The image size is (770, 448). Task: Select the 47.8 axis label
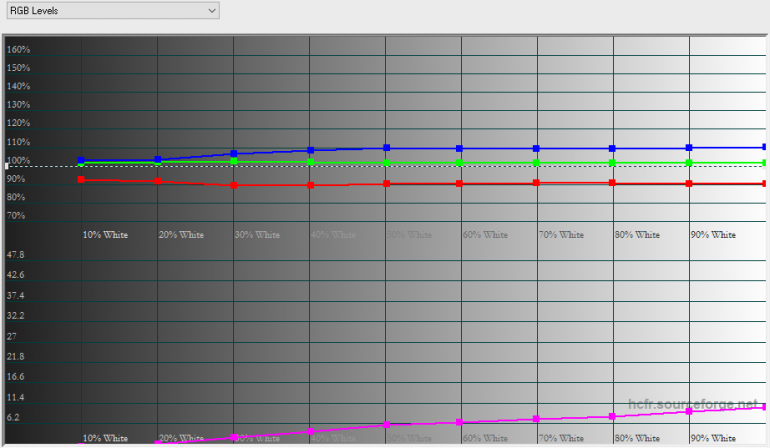pos(16,255)
